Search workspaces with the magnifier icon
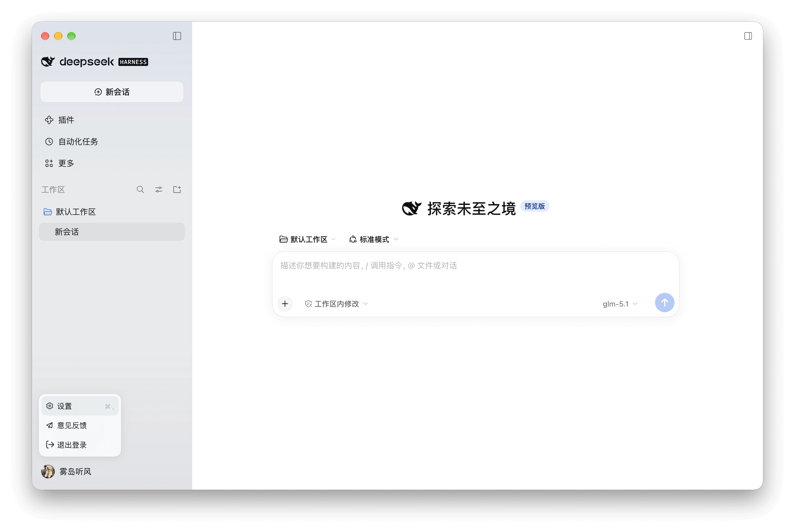 tap(140, 189)
